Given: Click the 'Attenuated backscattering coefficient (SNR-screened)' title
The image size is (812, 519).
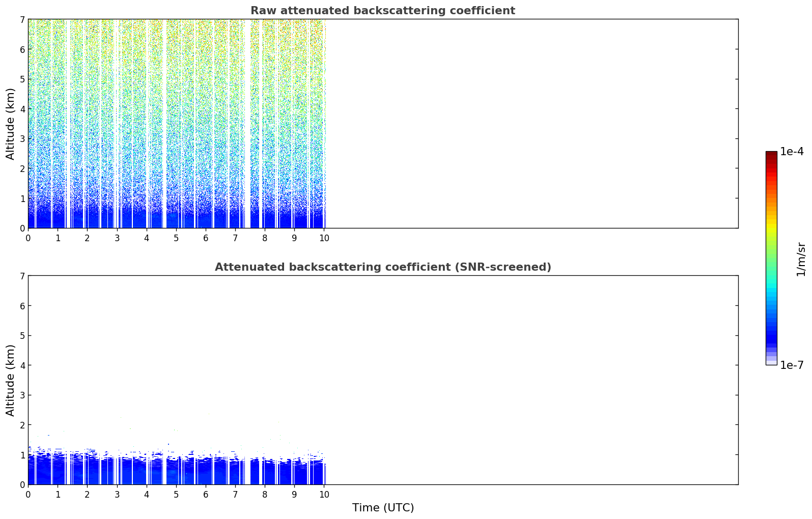Looking at the screenshot, I should coord(383,267).
